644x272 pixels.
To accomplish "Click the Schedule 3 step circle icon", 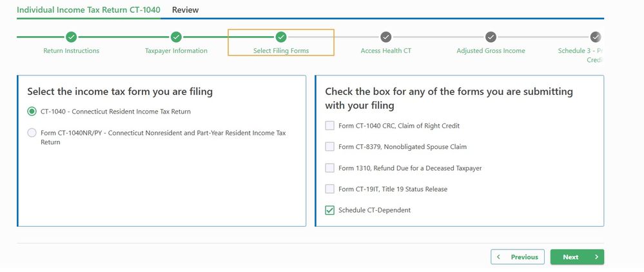I will point(596,37).
